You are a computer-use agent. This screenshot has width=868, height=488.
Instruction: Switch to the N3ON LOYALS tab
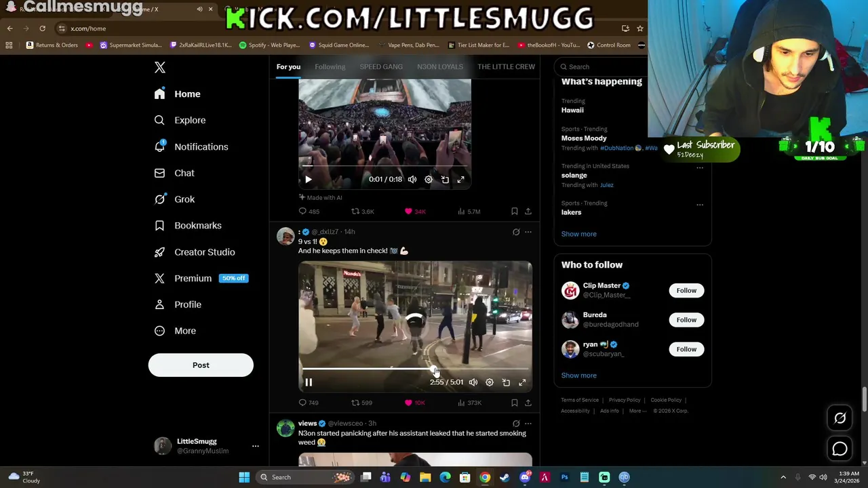pyautogui.click(x=440, y=66)
